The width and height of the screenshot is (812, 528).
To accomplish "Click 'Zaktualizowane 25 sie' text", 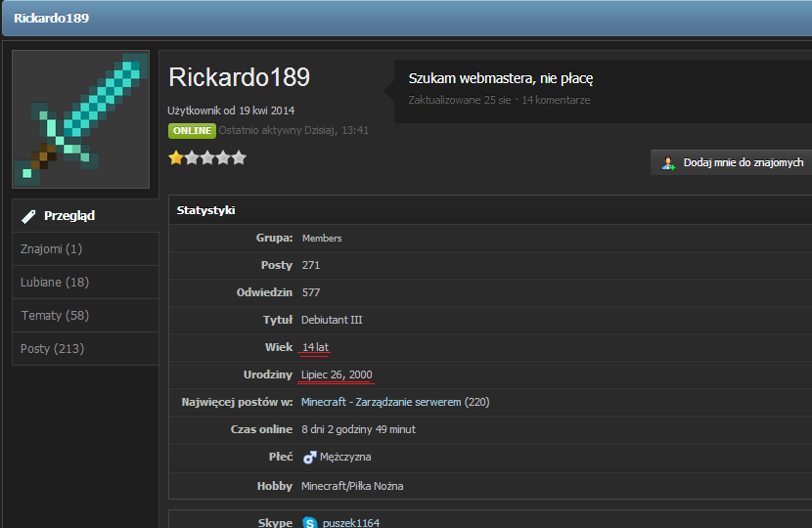I will tap(460, 100).
